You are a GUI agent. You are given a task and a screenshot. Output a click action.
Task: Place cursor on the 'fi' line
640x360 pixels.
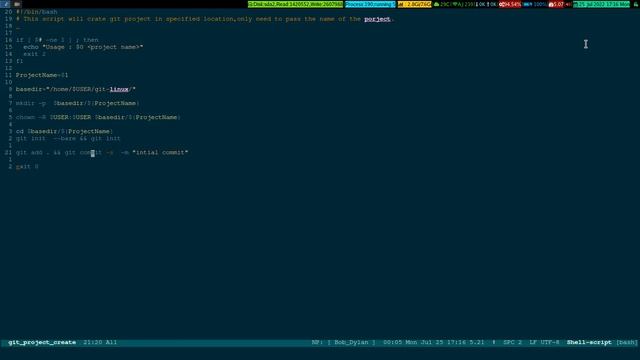20,61
